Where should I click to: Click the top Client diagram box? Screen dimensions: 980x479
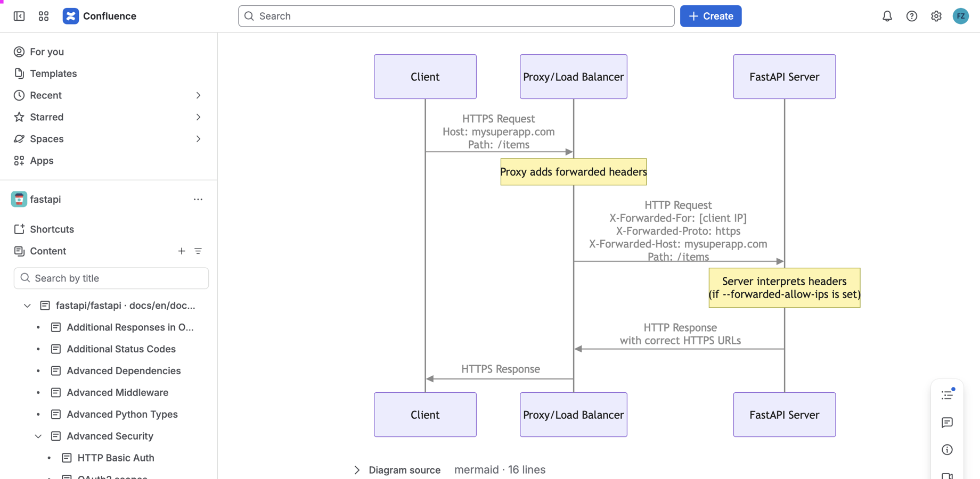(x=425, y=77)
